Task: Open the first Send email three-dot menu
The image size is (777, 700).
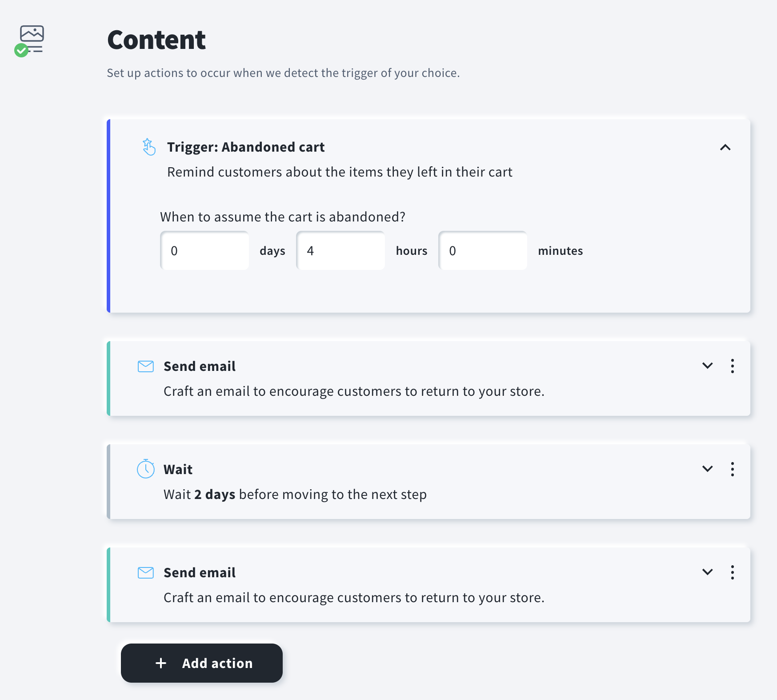Action: 732,366
